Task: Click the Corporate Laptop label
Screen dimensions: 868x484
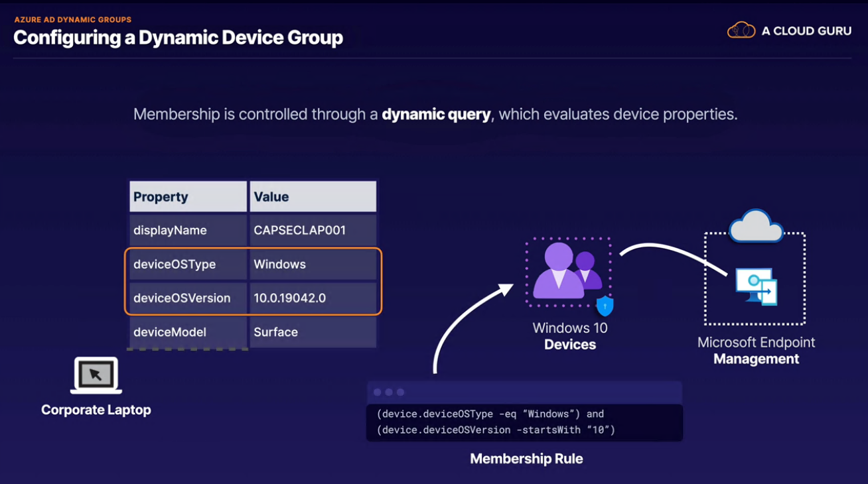Action: pyautogui.click(x=96, y=410)
